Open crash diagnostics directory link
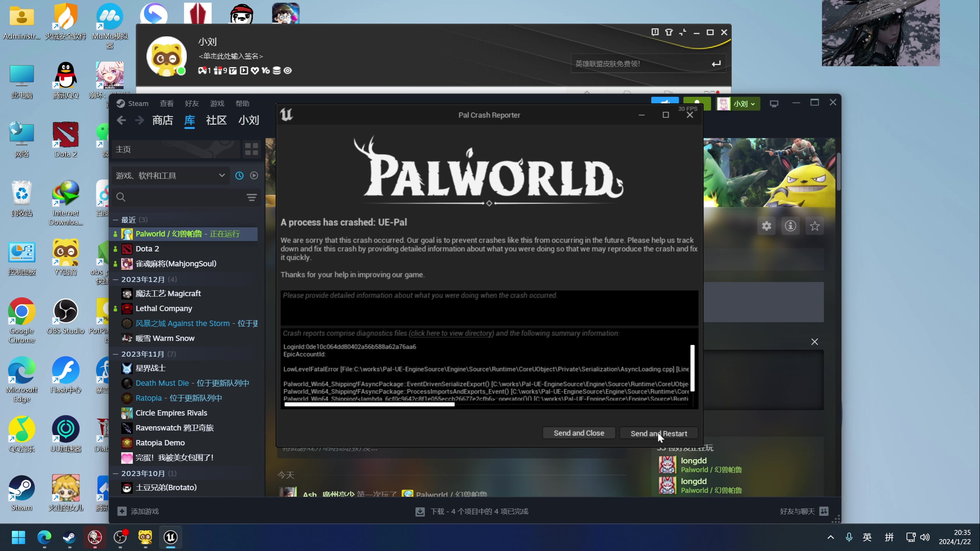The width and height of the screenshot is (980, 551). coord(451,333)
